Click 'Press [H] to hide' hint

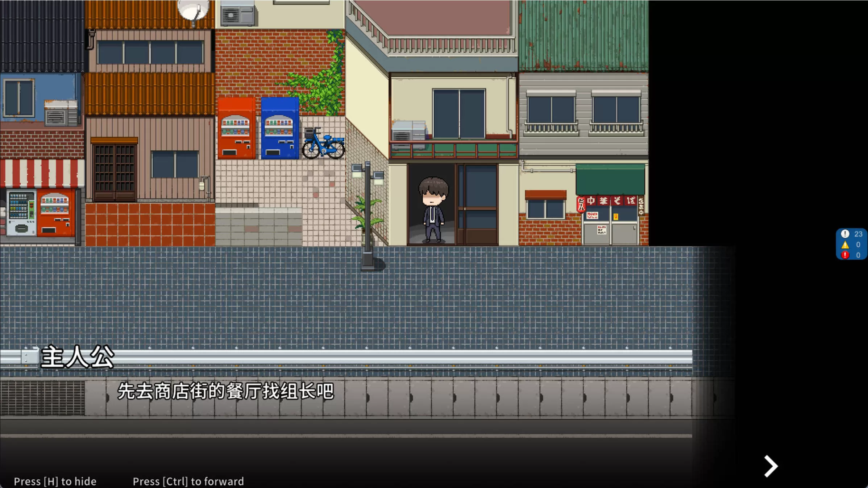pyautogui.click(x=55, y=481)
